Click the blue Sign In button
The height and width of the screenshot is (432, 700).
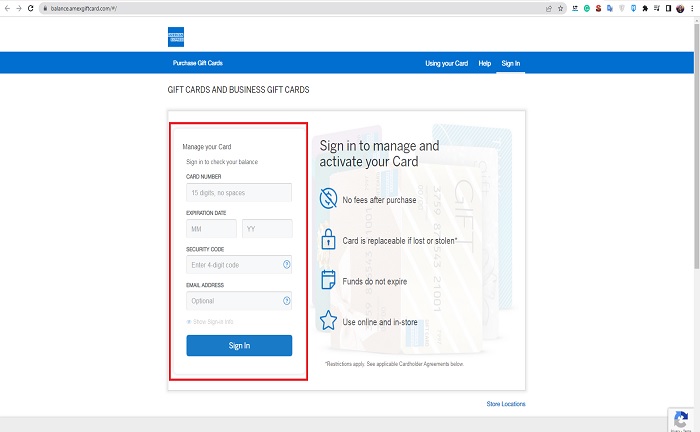(239, 345)
